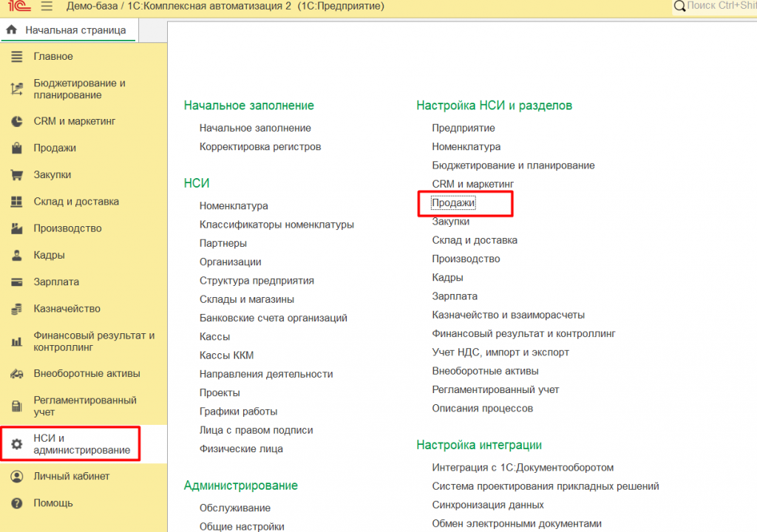757x532 pixels.
Task: Open Организации link
Action: 231,262
